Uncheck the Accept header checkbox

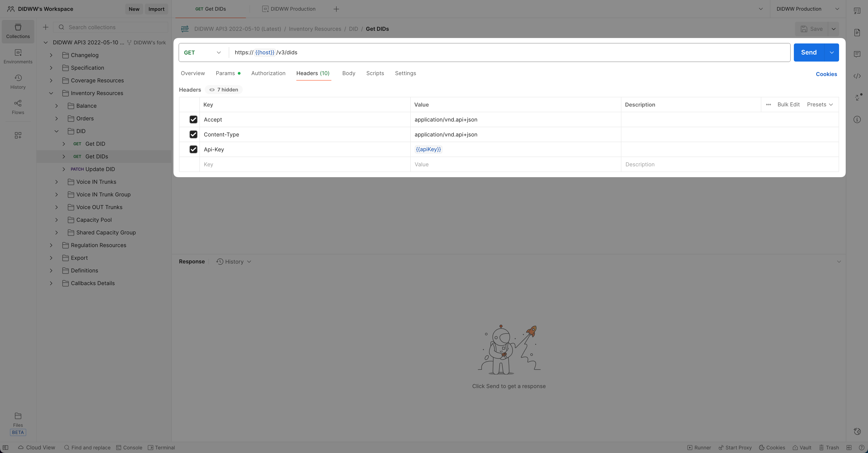193,119
